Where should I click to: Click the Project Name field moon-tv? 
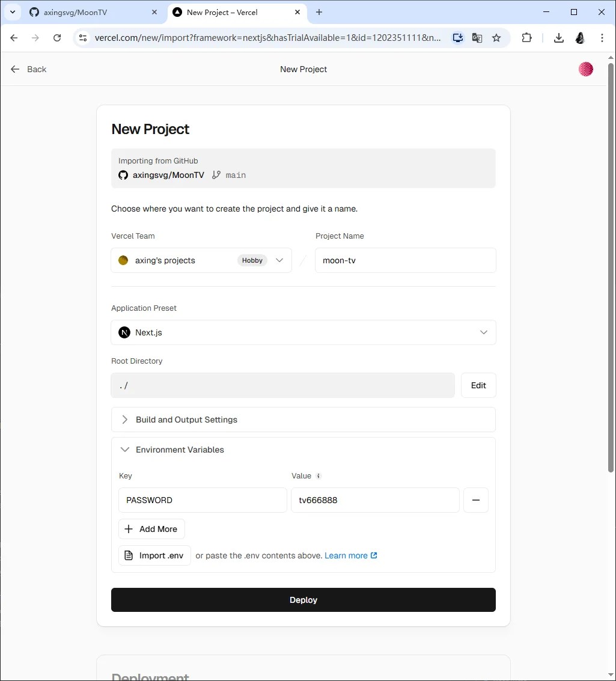(406, 260)
